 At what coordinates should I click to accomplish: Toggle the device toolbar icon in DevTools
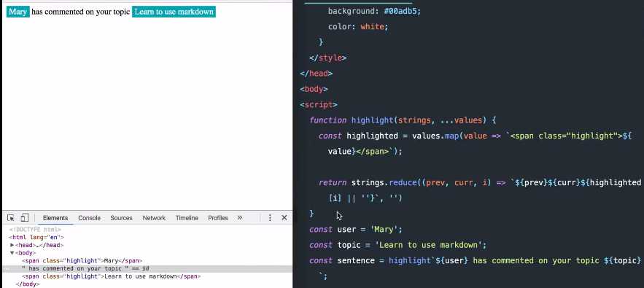[25, 218]
